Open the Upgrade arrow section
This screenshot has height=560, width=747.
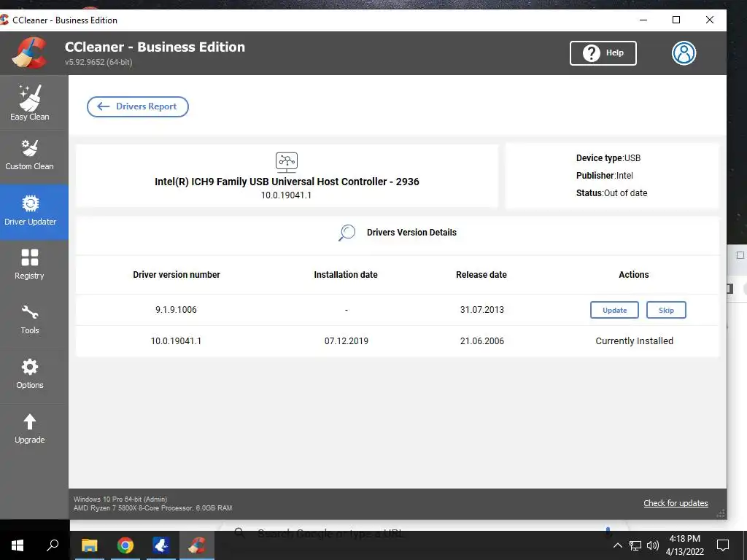[29, 429]
